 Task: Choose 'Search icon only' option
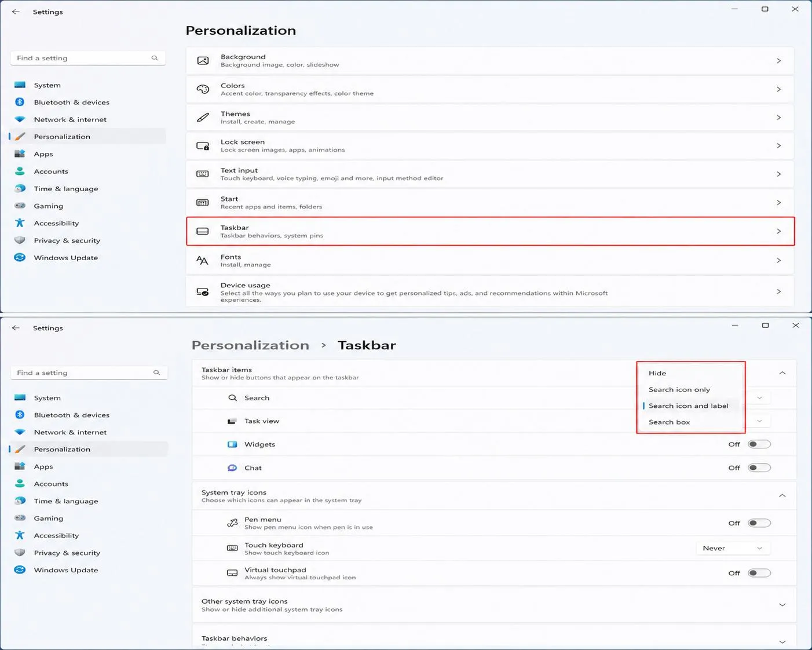pos(690,389)
